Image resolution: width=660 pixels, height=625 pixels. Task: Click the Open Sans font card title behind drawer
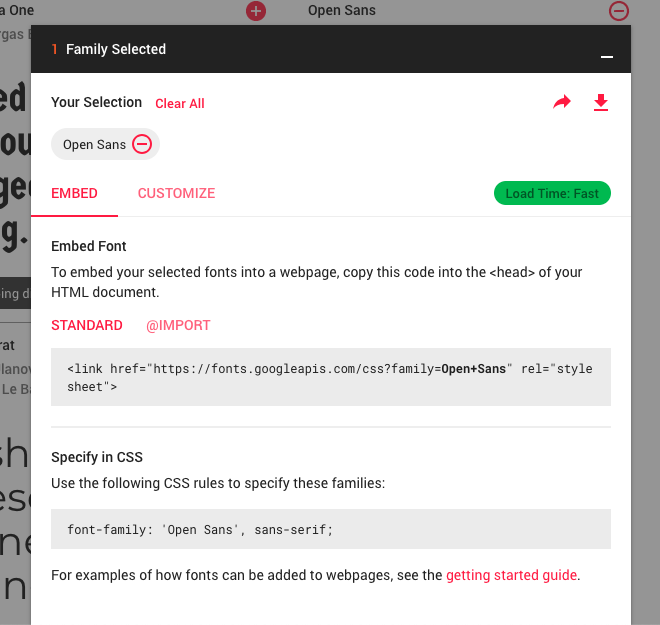342,10
